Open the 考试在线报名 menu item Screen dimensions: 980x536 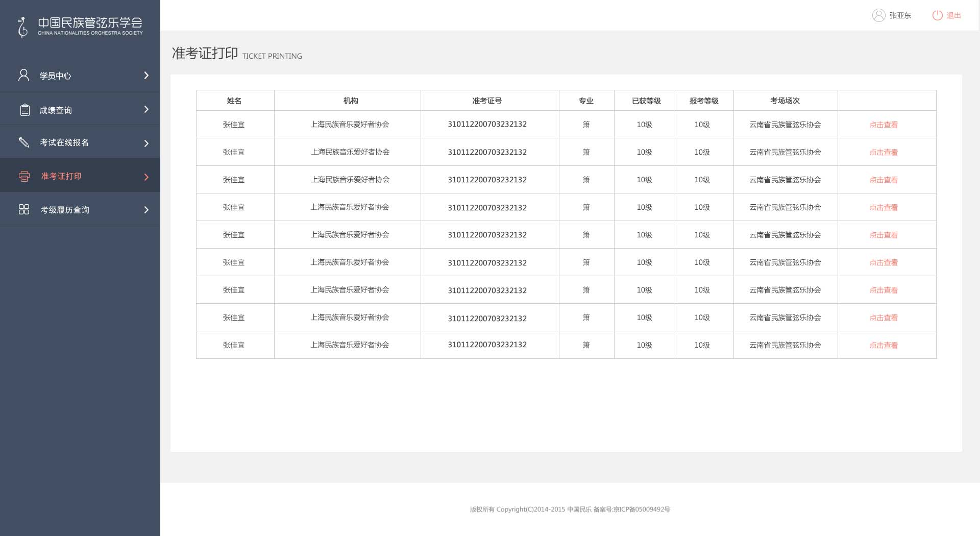[x=64, y=142]
